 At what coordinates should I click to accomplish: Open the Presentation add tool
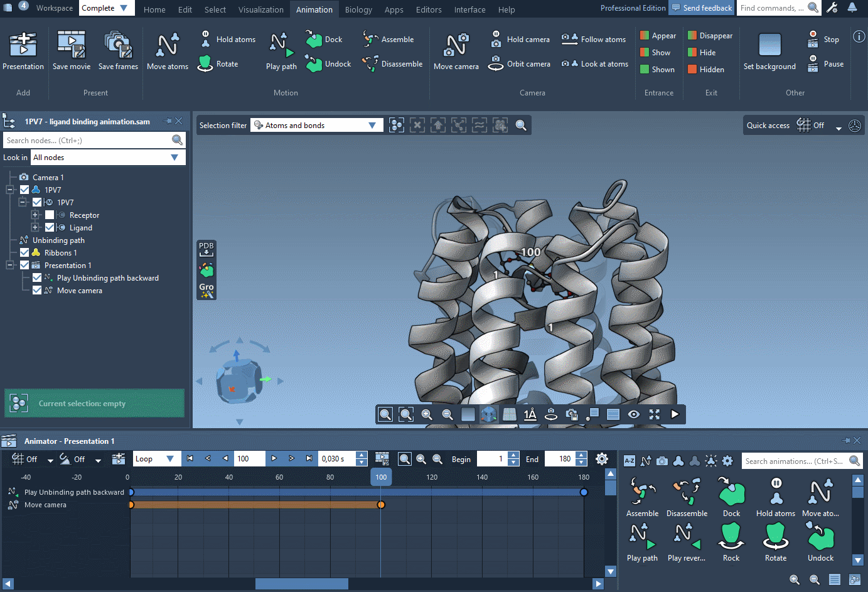click(23, 50)
